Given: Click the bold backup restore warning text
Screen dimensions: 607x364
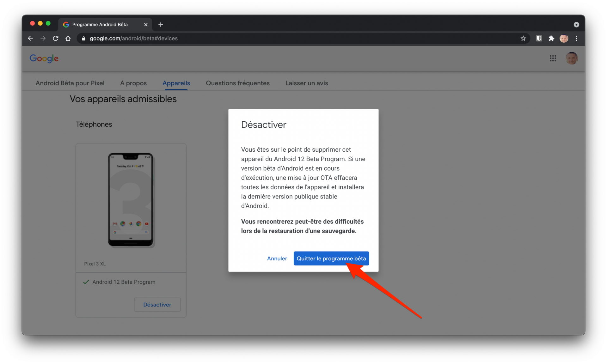Looking at the screenshot, I should (302, 226).
